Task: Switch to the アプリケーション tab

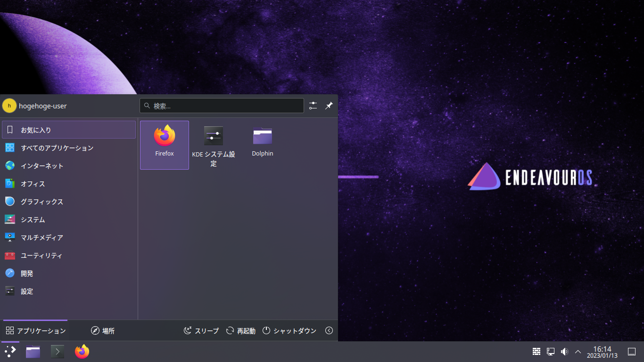Action: coord(35,330)
